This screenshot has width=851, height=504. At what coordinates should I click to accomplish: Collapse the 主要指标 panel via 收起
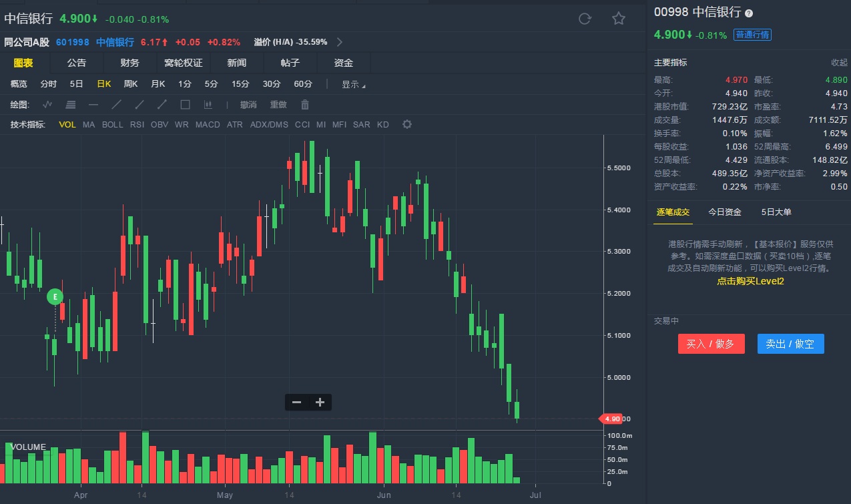pos(839,62)
